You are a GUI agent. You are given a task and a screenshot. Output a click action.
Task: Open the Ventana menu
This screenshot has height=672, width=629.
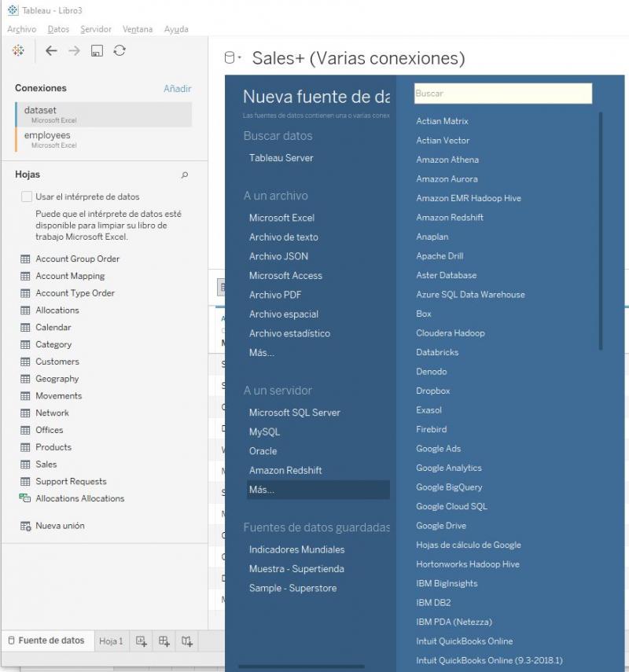pos(138,29)
